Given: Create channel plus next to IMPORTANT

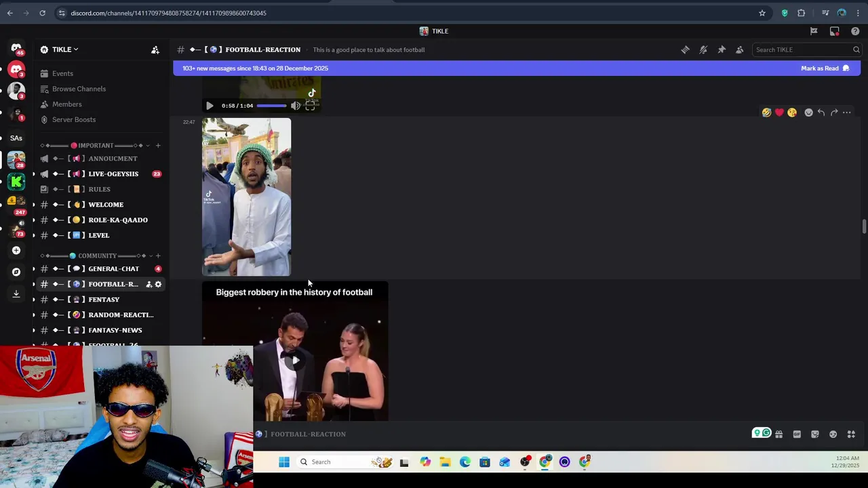Looking at the screenshot, I should (x=158, y=146).
